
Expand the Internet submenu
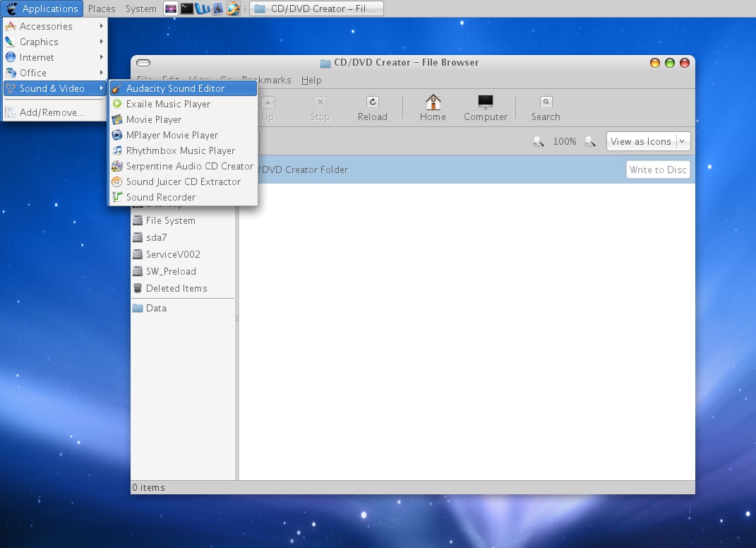pyautogui.click(x=54, y=57)
